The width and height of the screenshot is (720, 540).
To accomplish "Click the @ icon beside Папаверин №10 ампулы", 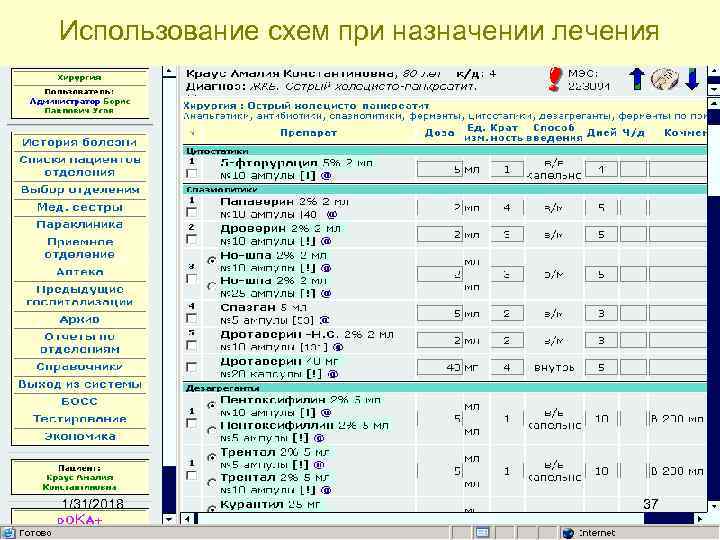I will coord(332,214).
